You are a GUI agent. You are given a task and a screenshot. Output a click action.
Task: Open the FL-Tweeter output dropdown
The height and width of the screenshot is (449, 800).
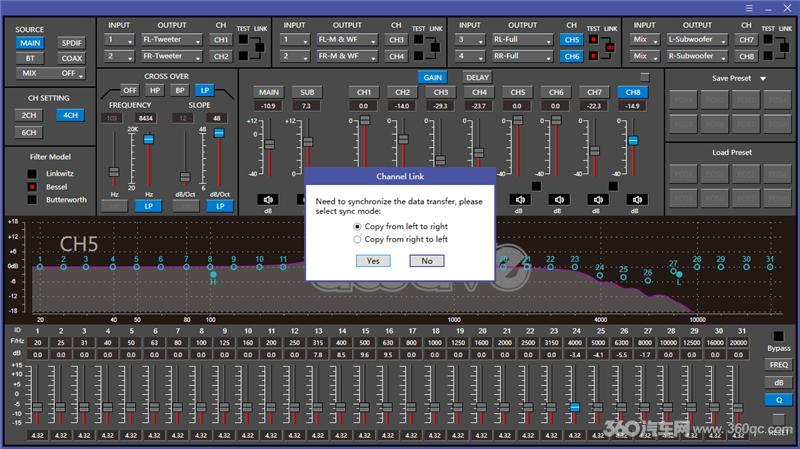point(172,40)
